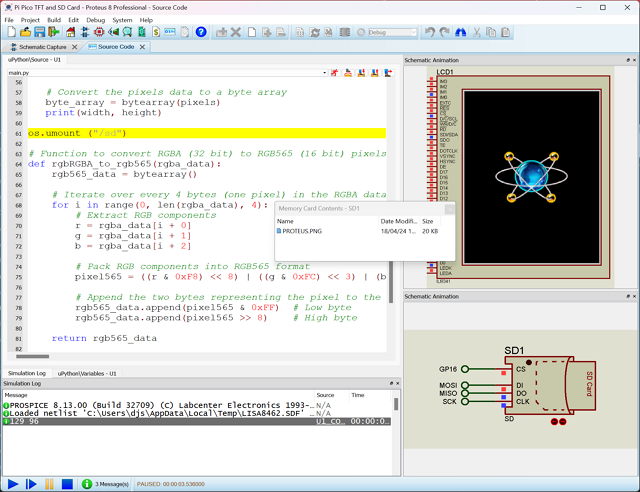Close the Source Code tab

tap(141, 46)
